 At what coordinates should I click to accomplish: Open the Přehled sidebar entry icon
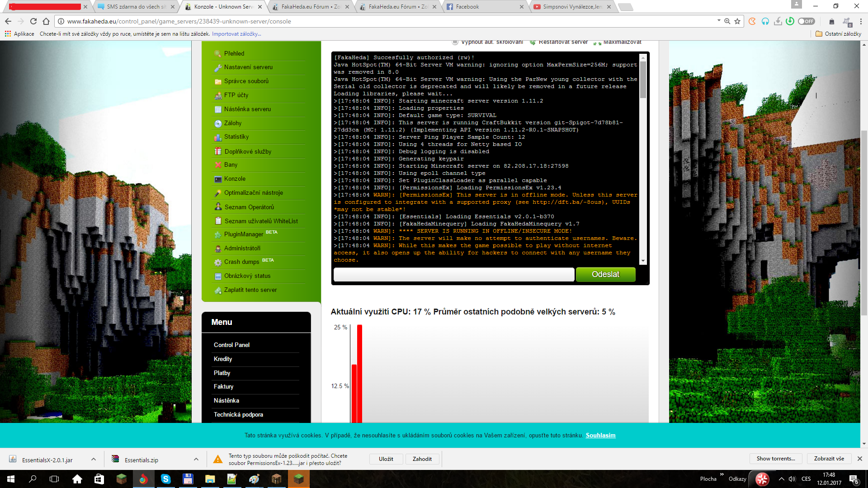point(218,54)
